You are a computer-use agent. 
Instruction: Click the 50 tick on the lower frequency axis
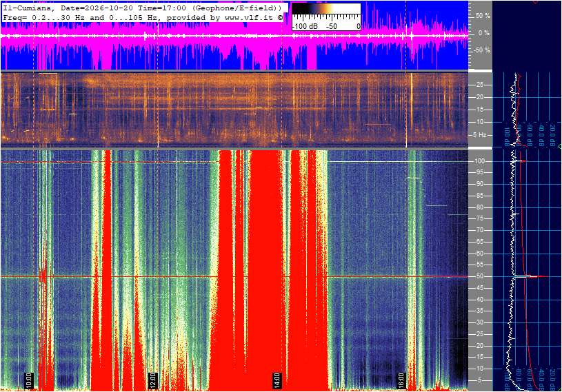(479, 276)
